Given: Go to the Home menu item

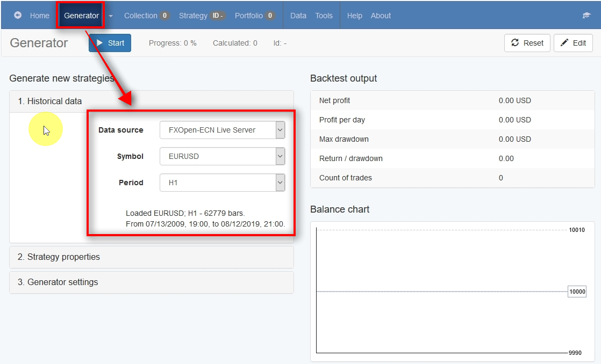Looking at the screenshot, I should pos(39,16).
